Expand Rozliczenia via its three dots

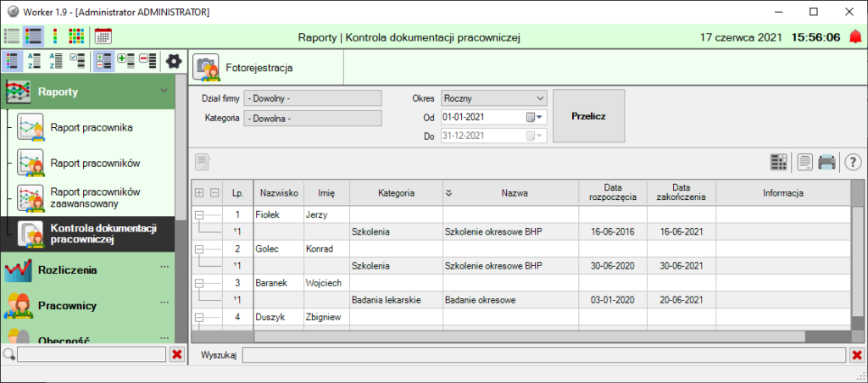point(164,267)
